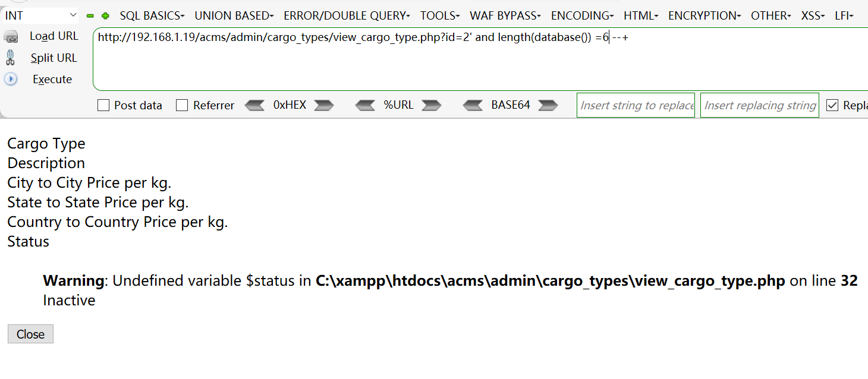The height and width of the screenshot is (379, 868).
Task: Open the INT type dropdown
Action: coord(40,15)
